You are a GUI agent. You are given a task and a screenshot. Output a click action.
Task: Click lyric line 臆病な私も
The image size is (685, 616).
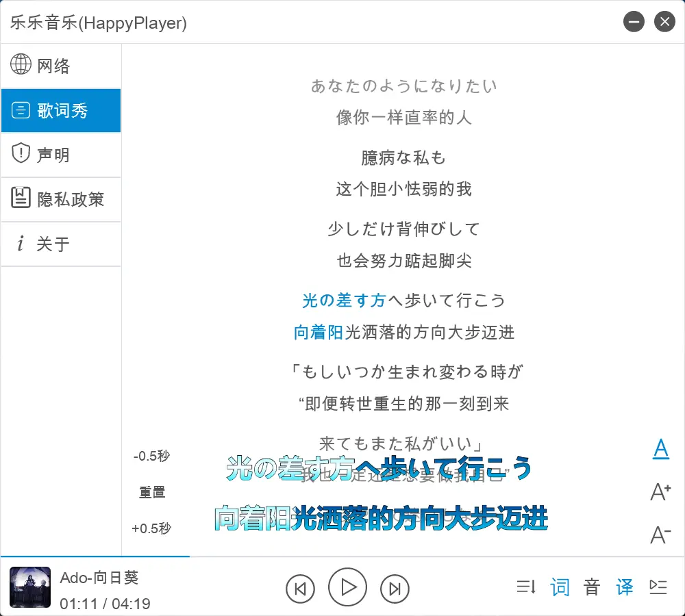coord(403,157)
